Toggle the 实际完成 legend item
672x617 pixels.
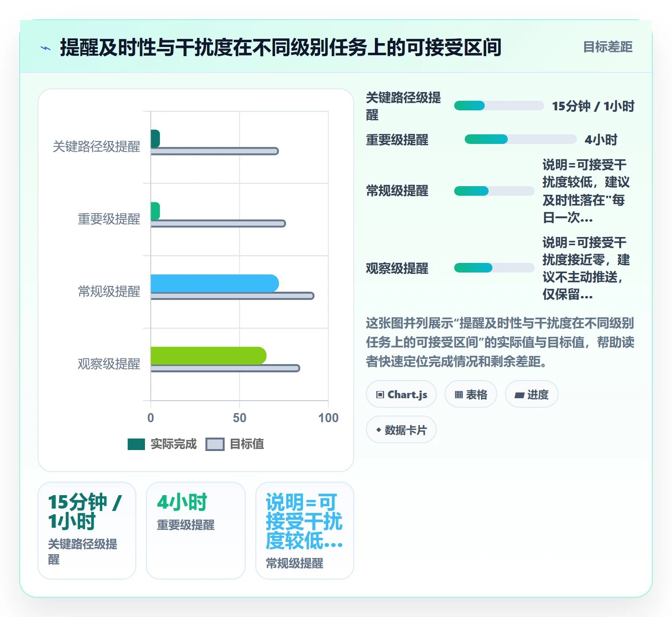pos(162,444)
